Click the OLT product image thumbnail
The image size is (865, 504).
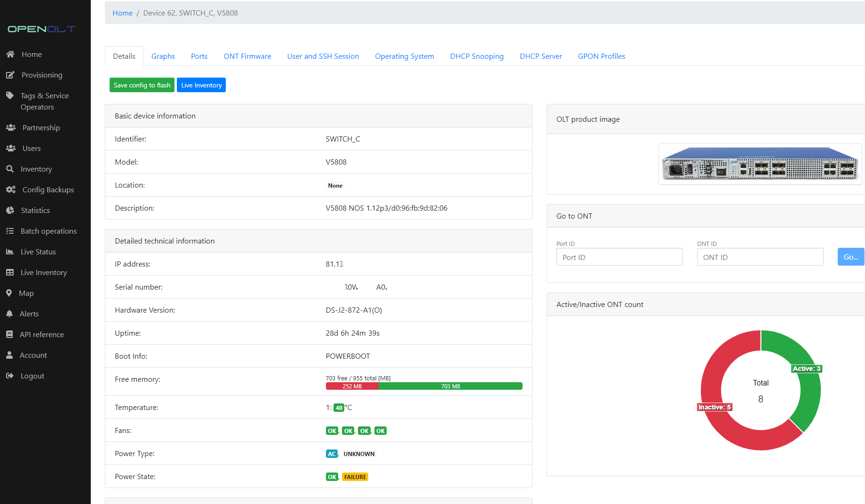(x=760, y=164)
